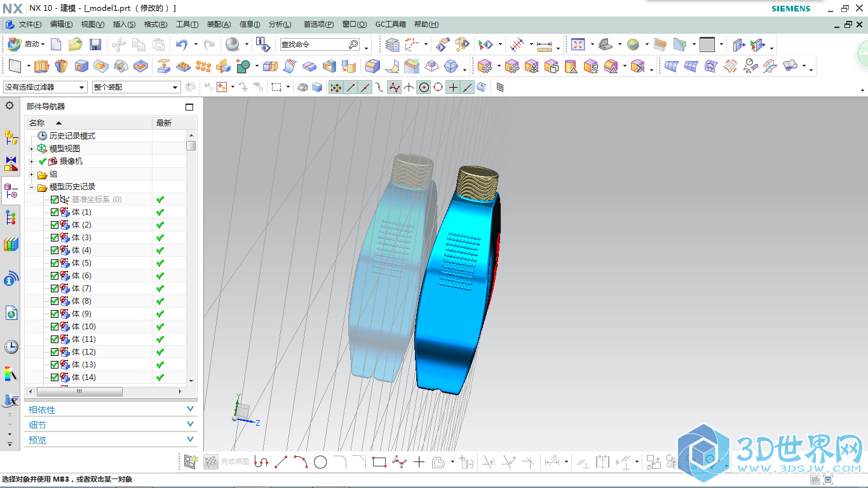Click the Edge Blend icon
Viewport: 868px width, 488px height.
[x=372, y=66]
